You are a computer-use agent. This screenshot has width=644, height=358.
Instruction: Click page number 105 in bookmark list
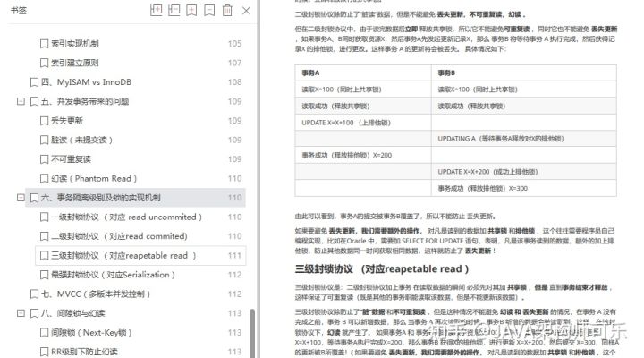[235, 44]
